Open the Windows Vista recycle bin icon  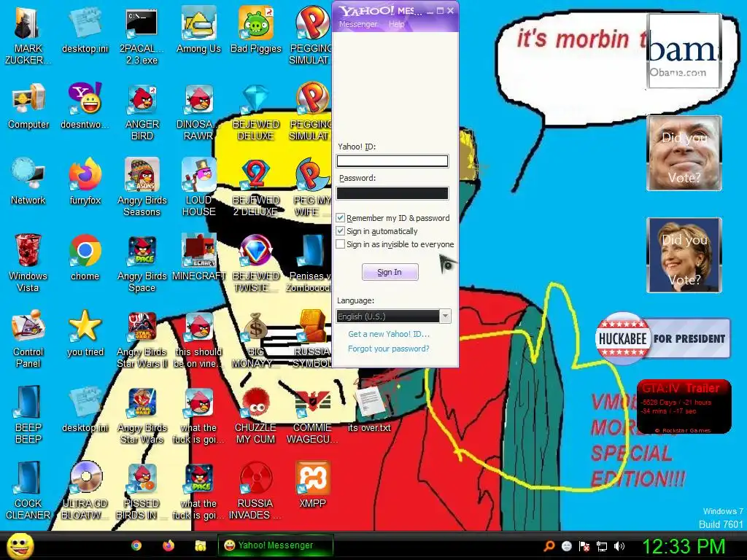coord(28,262)
